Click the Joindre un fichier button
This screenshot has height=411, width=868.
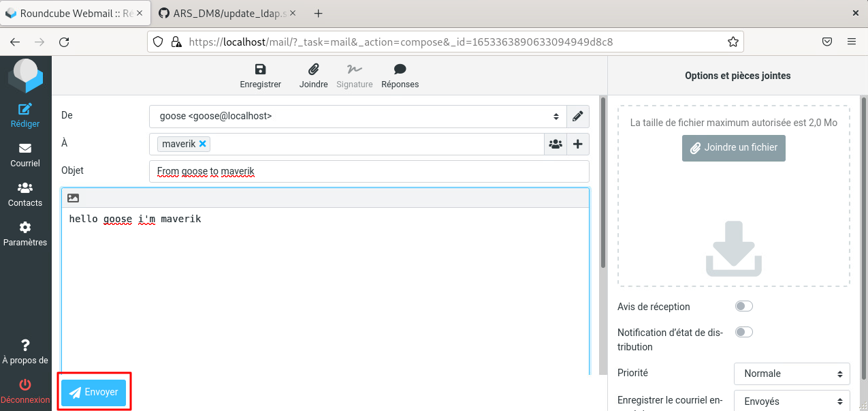[x=733, y=148]
